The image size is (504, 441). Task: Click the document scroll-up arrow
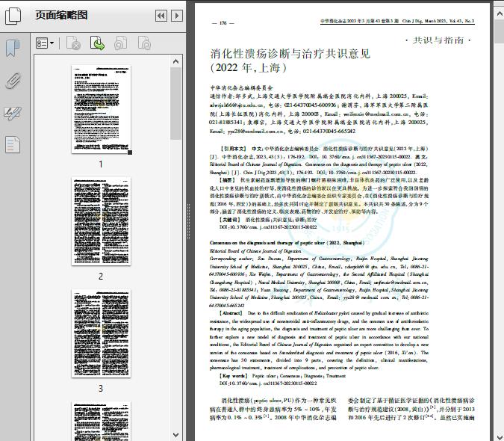500,14
